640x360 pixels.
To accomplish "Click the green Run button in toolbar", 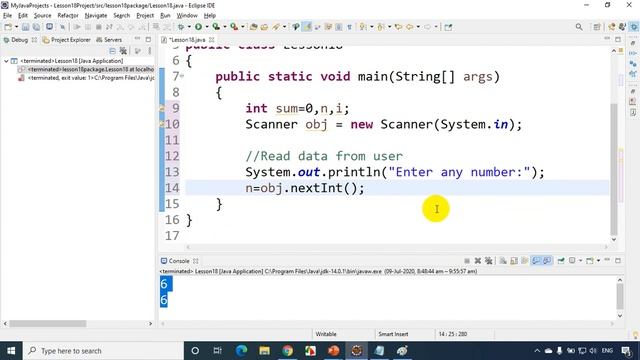I will tap(198, 27).
